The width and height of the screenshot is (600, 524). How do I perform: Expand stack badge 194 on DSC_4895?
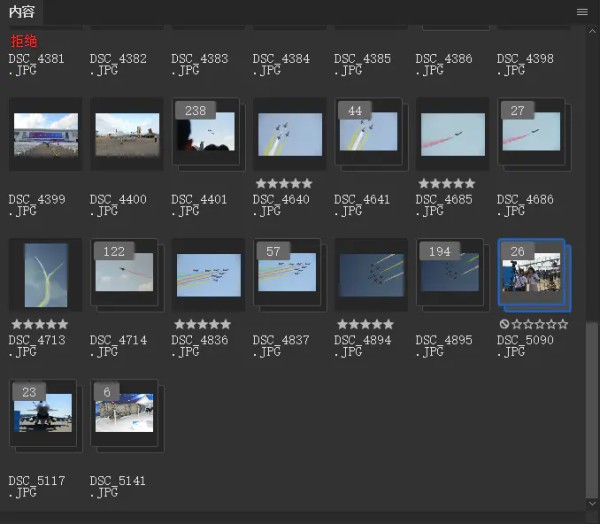440,251
